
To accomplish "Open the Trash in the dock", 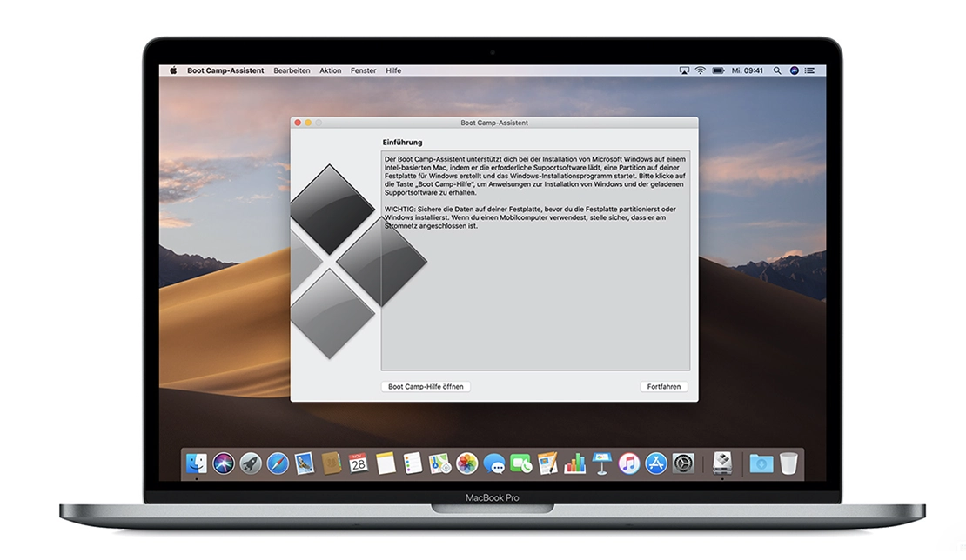I will click(x=788, y=463).
